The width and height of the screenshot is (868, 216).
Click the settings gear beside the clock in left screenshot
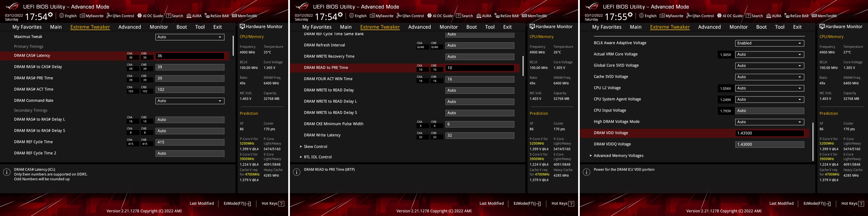[x=50, y=15]
